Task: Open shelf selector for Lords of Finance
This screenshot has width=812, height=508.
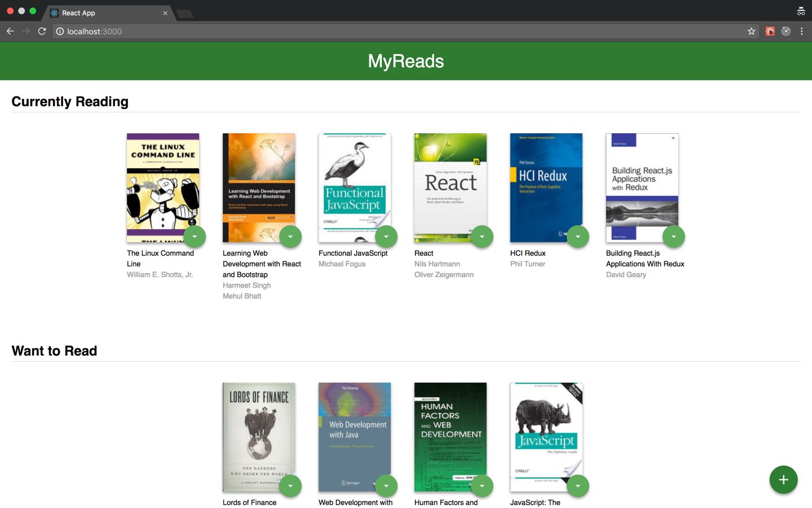Action: pos(290,485)
